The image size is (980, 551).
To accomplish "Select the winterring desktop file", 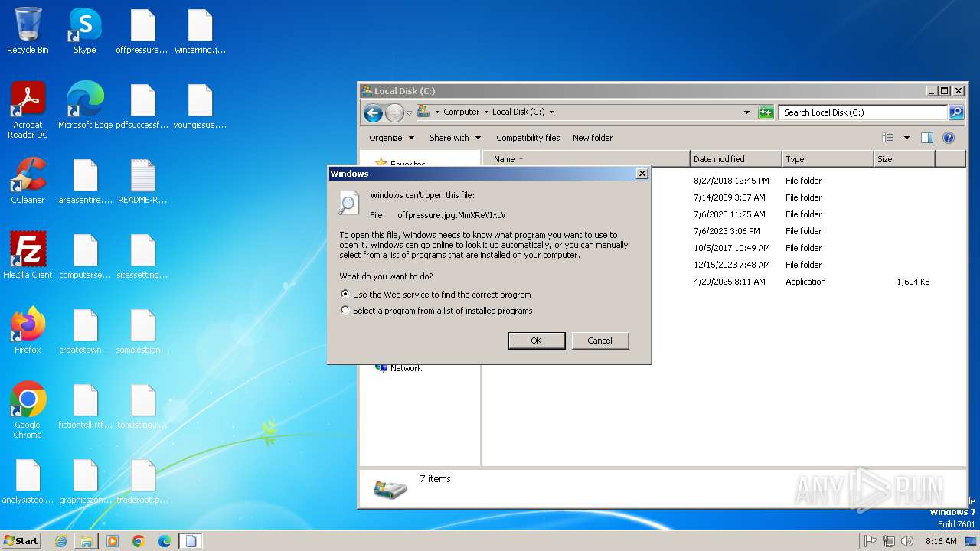I will point(200,31).
